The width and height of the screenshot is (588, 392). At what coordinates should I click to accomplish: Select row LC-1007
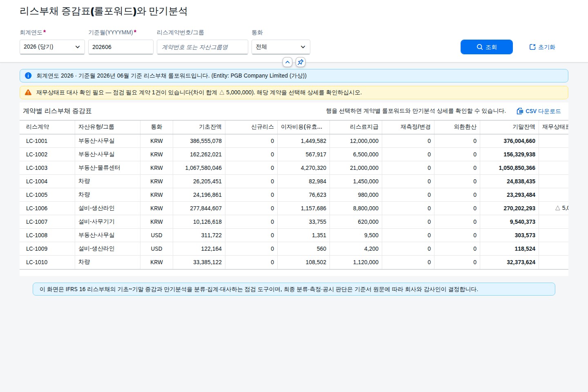coord(294,222)
